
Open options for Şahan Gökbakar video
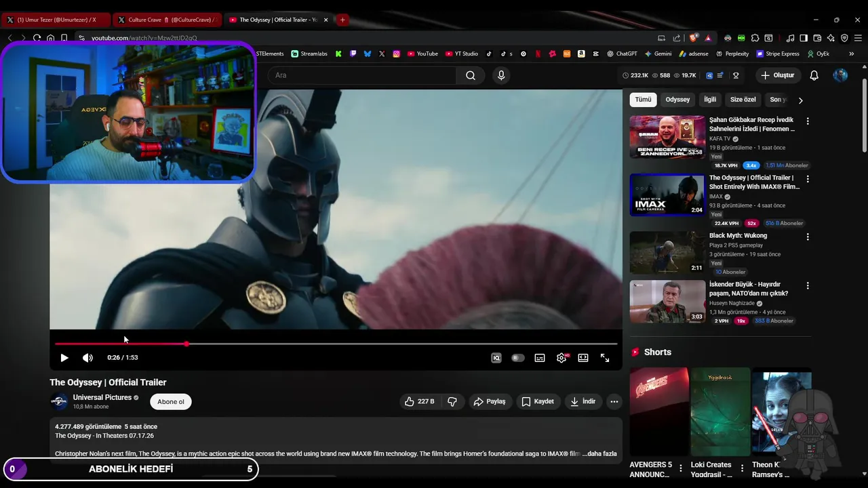point(807,121)
